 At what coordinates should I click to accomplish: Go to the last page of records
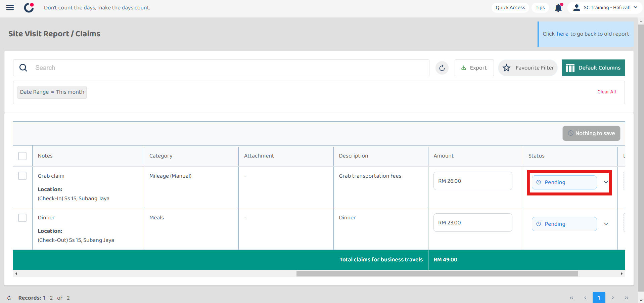click(627, 298)
